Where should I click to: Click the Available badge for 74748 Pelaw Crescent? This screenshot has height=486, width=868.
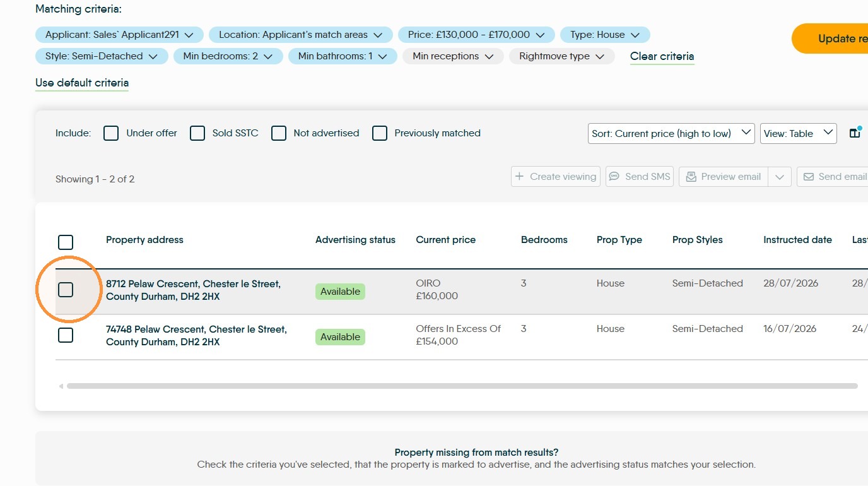[x=340, y=337]
